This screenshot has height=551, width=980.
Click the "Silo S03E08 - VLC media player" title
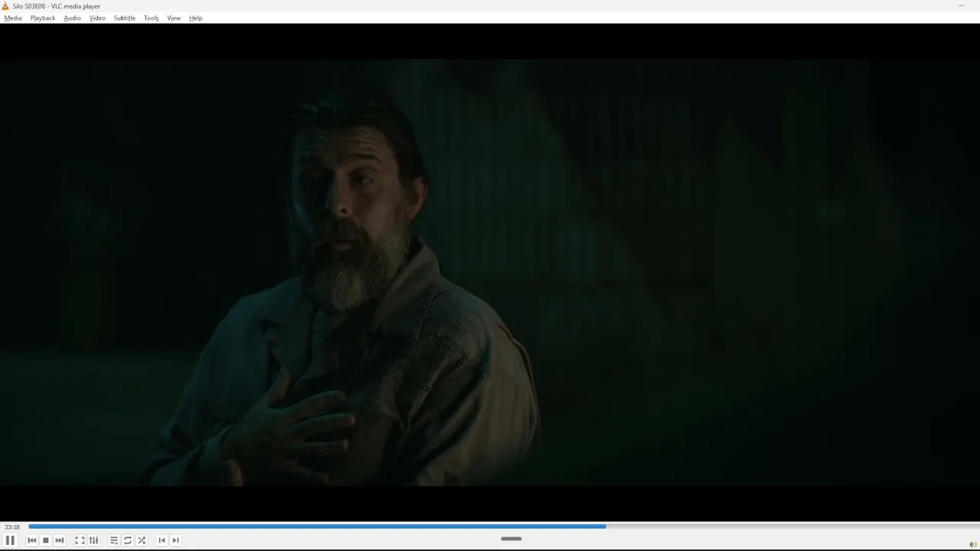[x=56, y=6]
